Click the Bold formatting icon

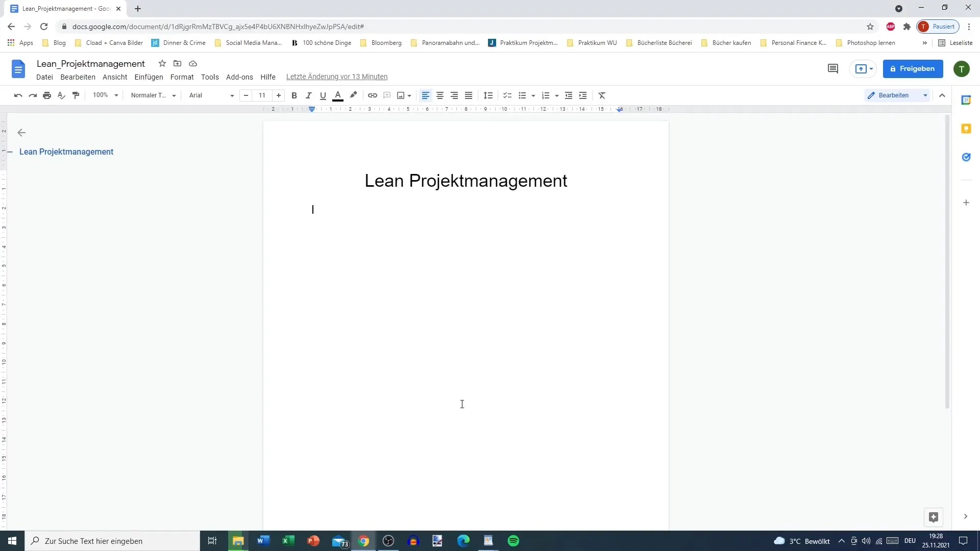click(294, 95)
